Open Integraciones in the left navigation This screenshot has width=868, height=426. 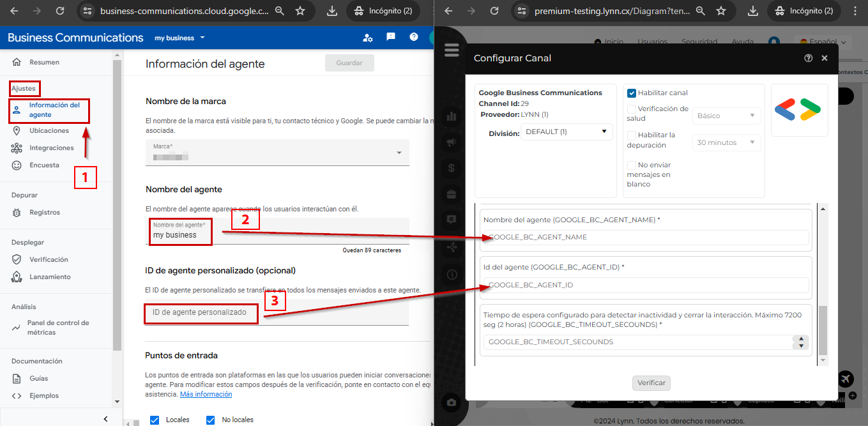tap(51, 148)
